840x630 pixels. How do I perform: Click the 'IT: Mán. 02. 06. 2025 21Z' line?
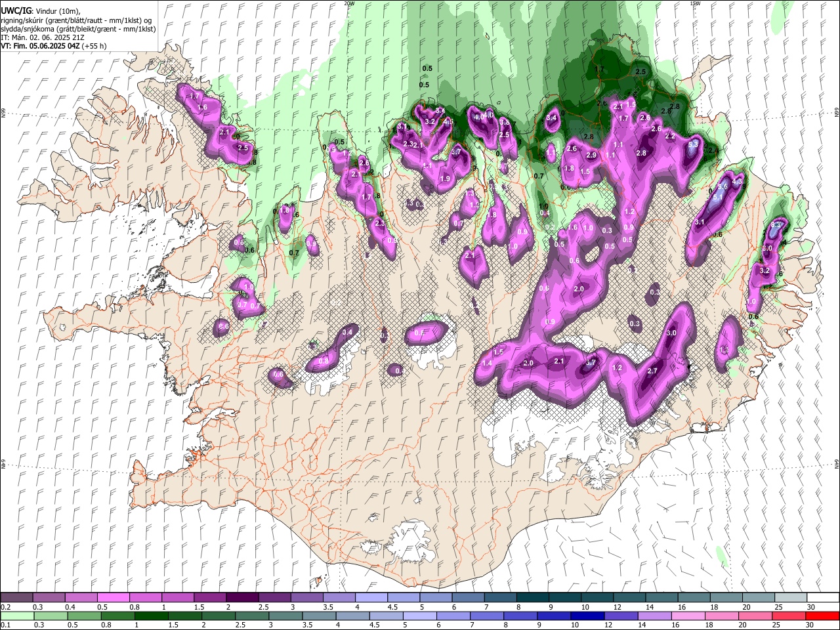click(42, 37)
